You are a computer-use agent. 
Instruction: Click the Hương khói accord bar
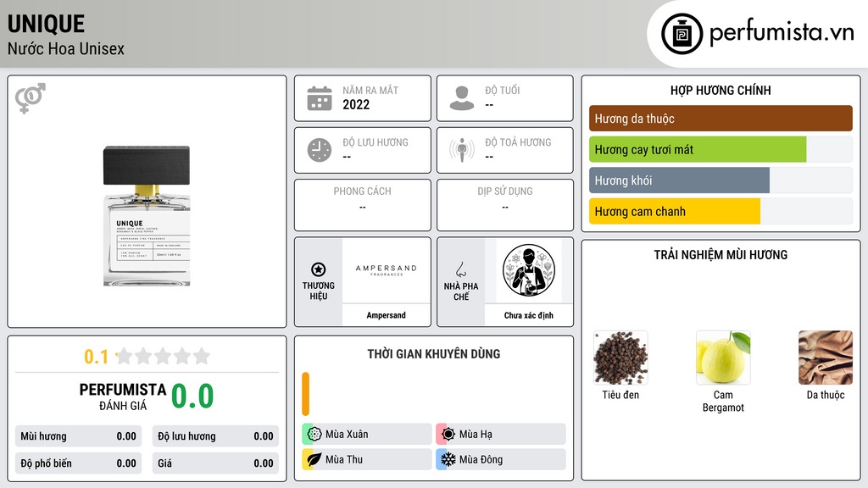tap(721, 180)
